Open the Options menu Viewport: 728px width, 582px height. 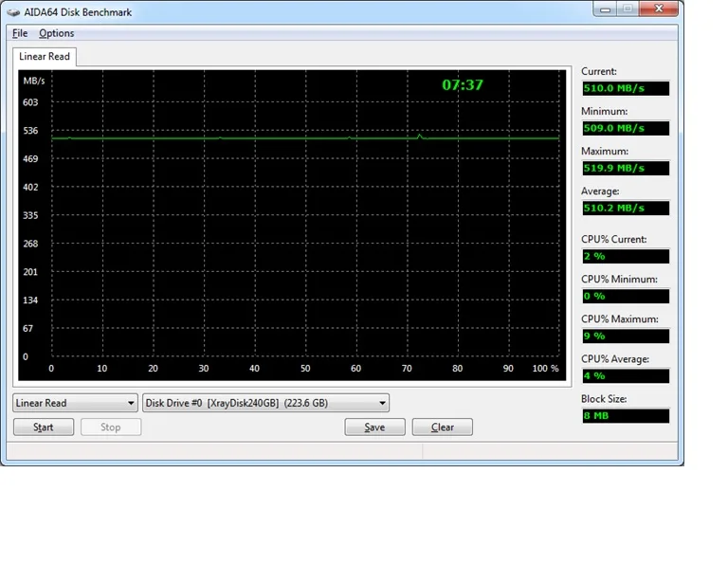[56, 33]
